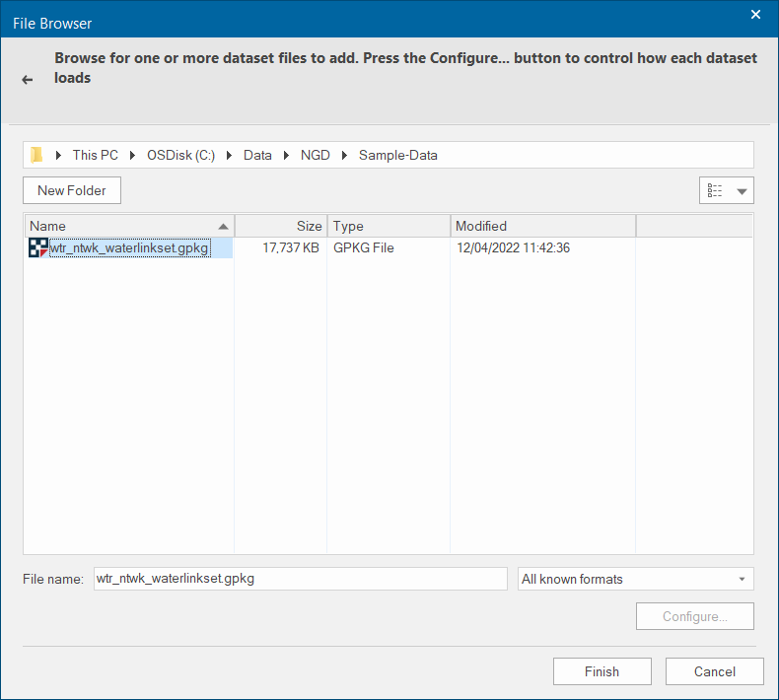Screen dimensions: 779x700
Task: Open the All known formats dropdown
Action: pos(635,579)
